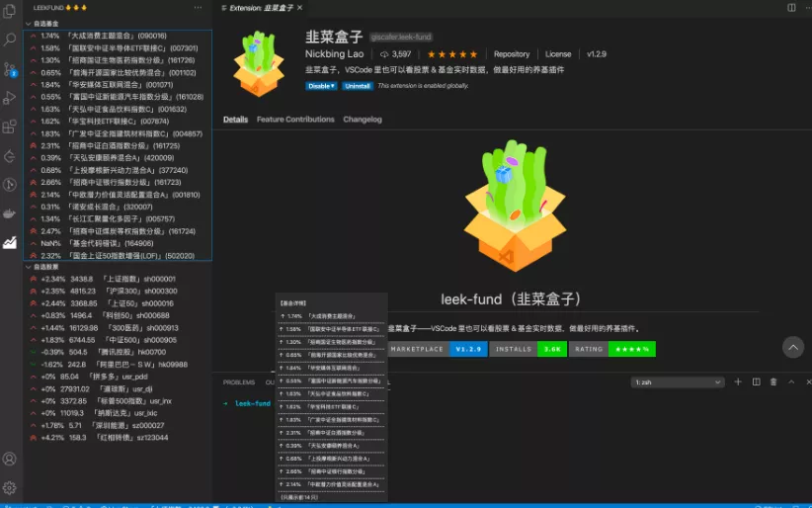Click publisher name Nickbing Lao

click(x=334, y=54)
